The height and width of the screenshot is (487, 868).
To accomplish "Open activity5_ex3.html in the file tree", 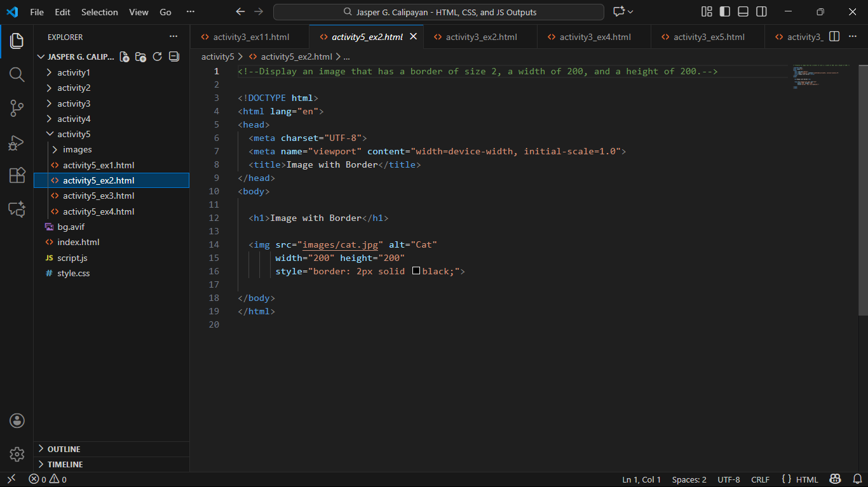I will coord(98,196).
